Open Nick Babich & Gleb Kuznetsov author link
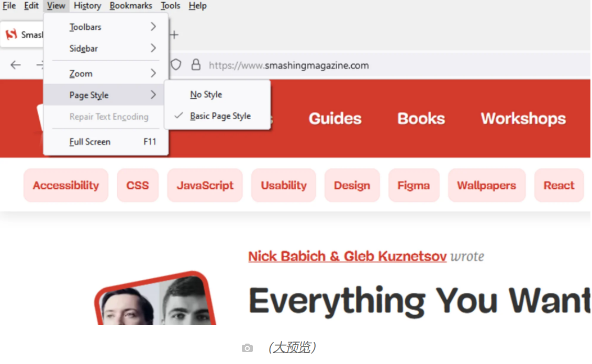The width and height of the screenshot is (592, 364). pos(348,256)
